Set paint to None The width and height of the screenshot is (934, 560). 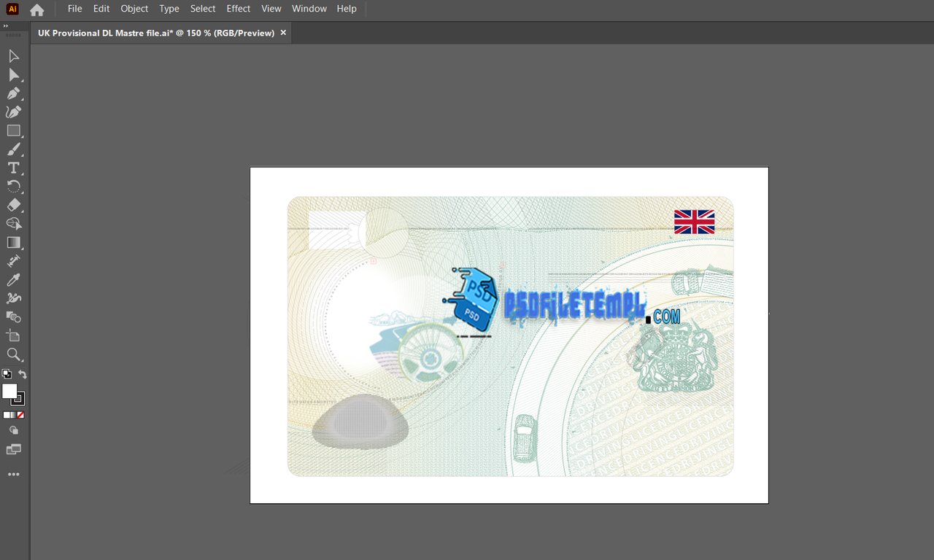pyautogui.click(x=20, y=415)
